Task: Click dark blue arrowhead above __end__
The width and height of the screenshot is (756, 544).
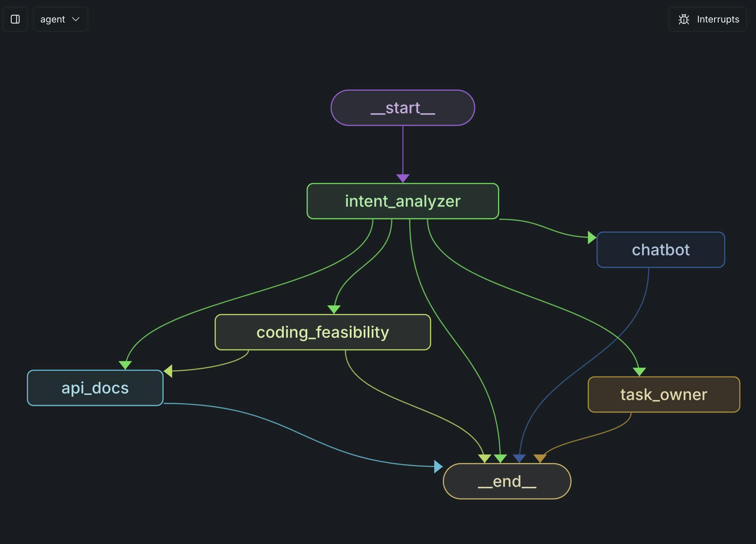Action: 519,458
